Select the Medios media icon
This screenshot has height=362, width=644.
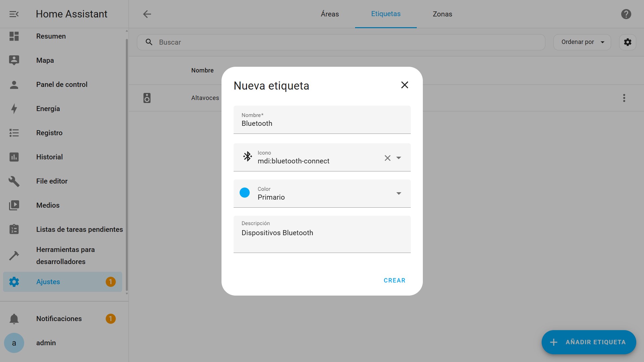(14, 205)
